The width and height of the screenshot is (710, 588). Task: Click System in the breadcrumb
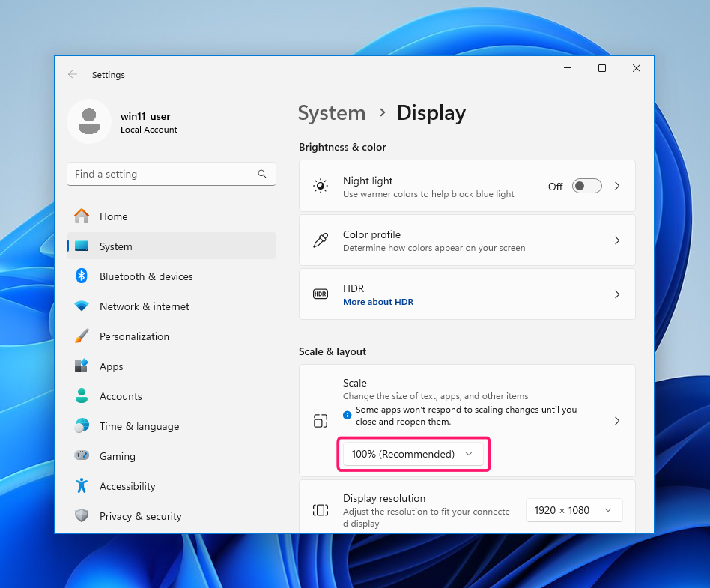pyautogui.click(x=332, y=113)
